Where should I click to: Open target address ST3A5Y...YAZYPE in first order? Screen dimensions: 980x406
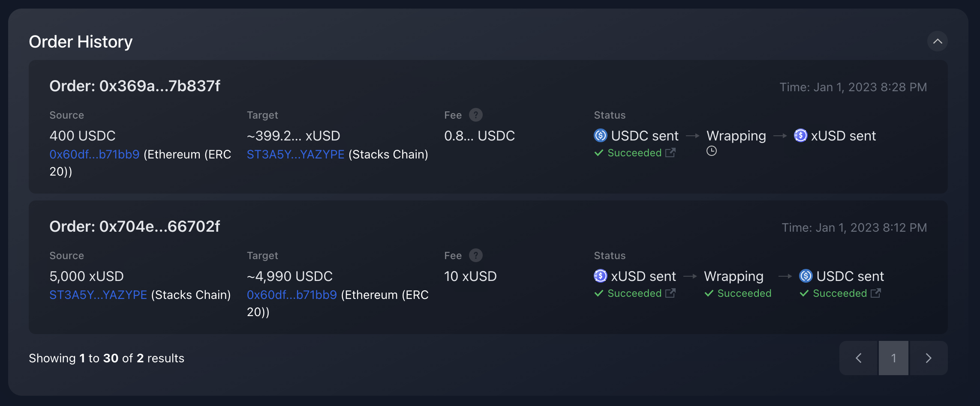tap(295, 155)
